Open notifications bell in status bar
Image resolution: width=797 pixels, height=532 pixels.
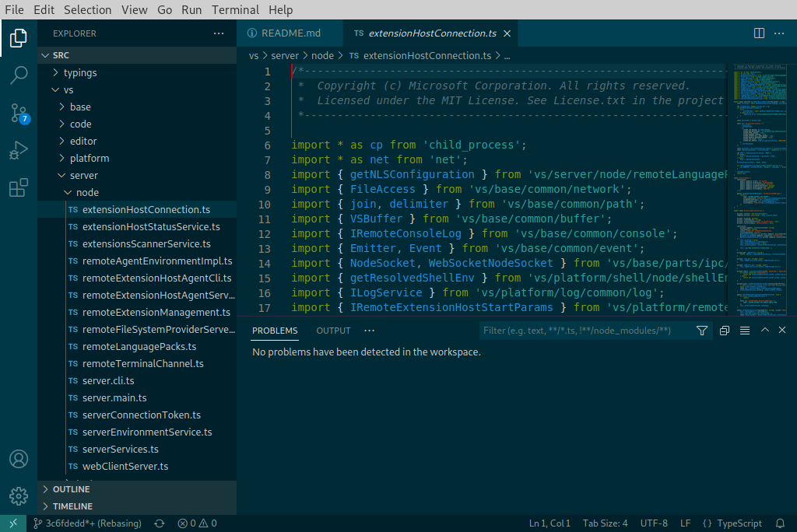point(780,523)
